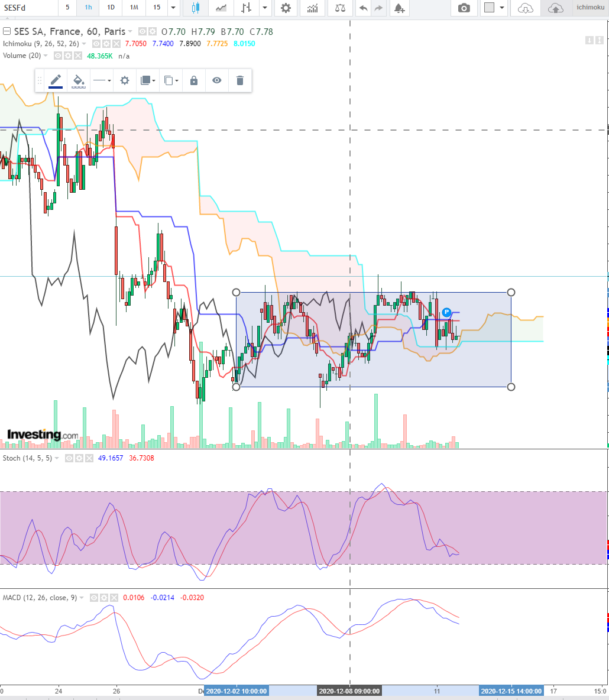The image size is (609, 700).
Task: Click the SESFd symbol search field
Action: tap(28, 8)
